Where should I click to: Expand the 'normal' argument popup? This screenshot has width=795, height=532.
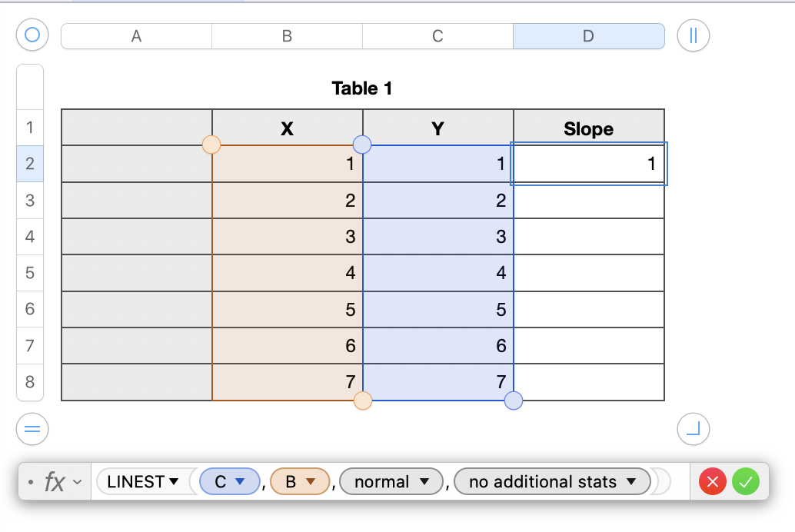pyautogui.click(x=424, y=482)
